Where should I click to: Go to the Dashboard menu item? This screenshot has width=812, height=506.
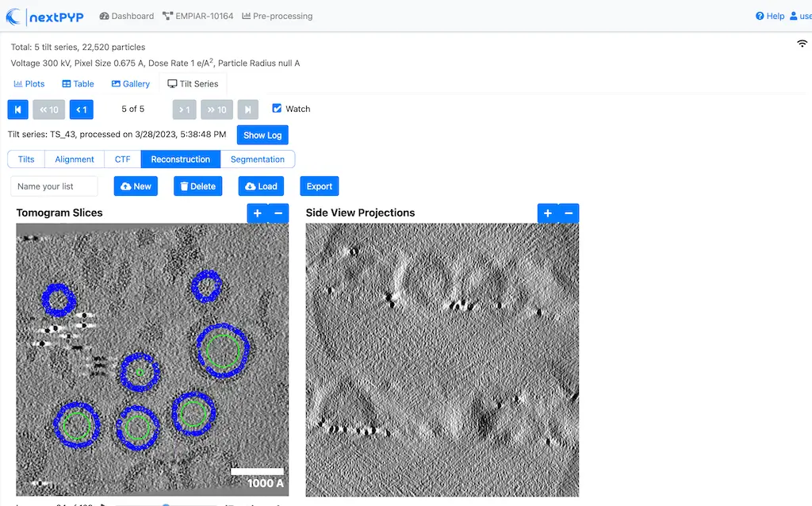(126, 15)
